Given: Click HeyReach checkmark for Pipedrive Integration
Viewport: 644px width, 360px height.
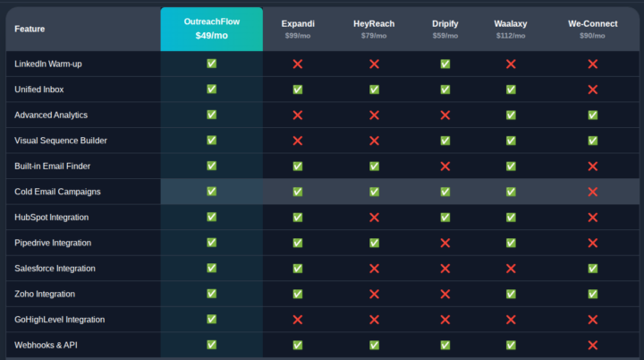Looking at the screenshot, I should pos(374,243).
